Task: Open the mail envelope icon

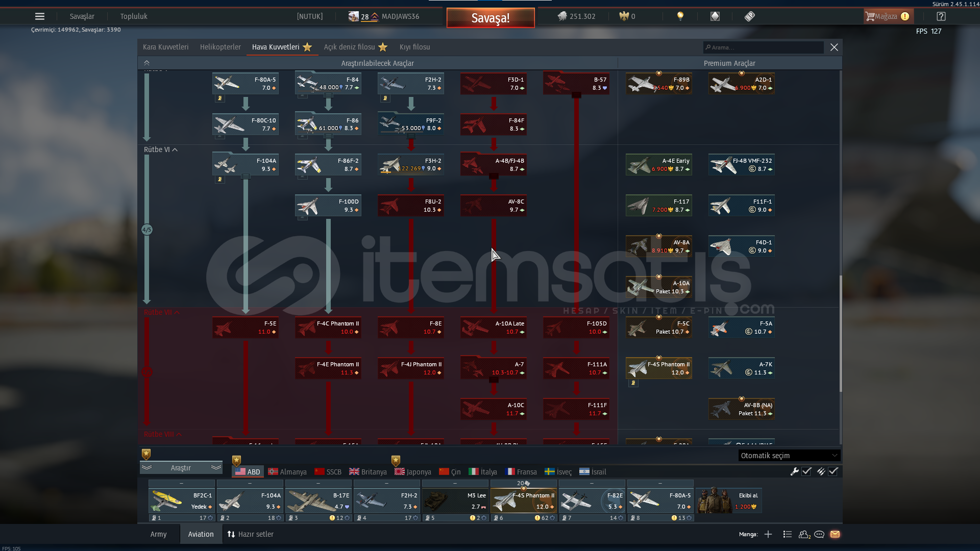Action: [835, 534]
